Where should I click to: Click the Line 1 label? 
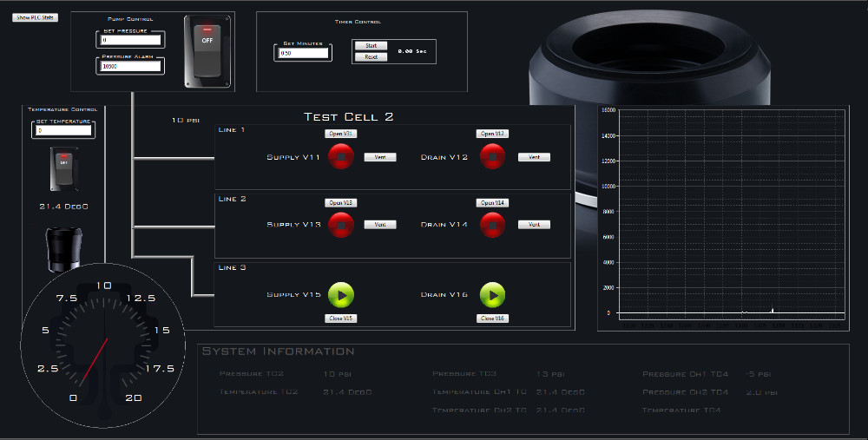[x=232, y=129]
